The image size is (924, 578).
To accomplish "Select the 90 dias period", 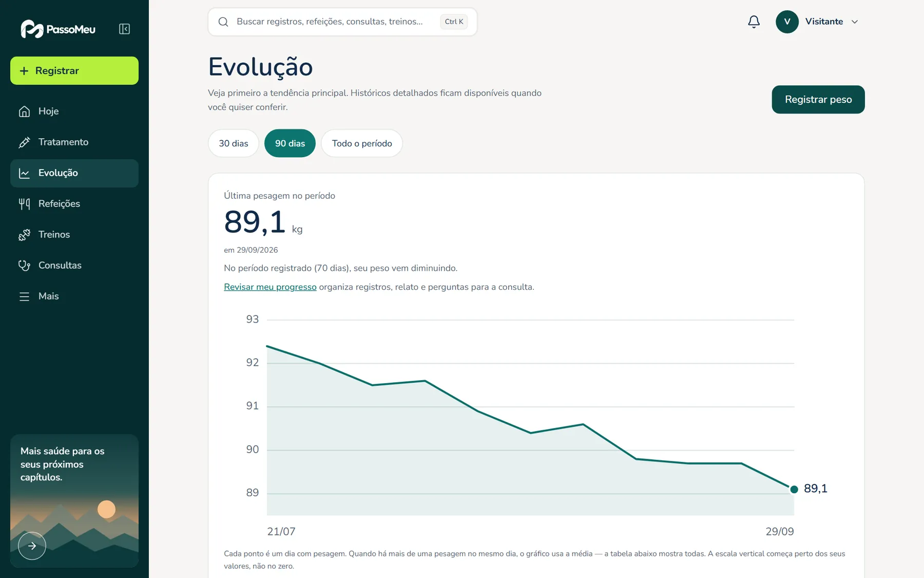I will point(290,143).
